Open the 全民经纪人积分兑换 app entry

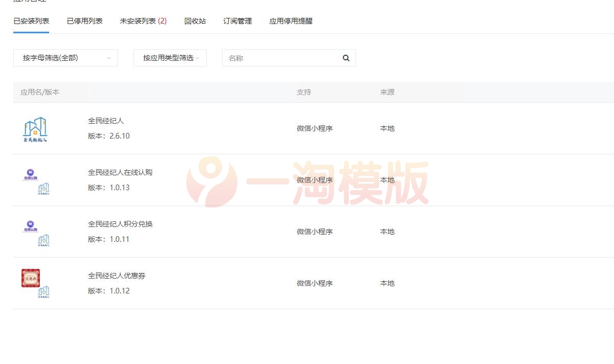(x=121, y=224)
